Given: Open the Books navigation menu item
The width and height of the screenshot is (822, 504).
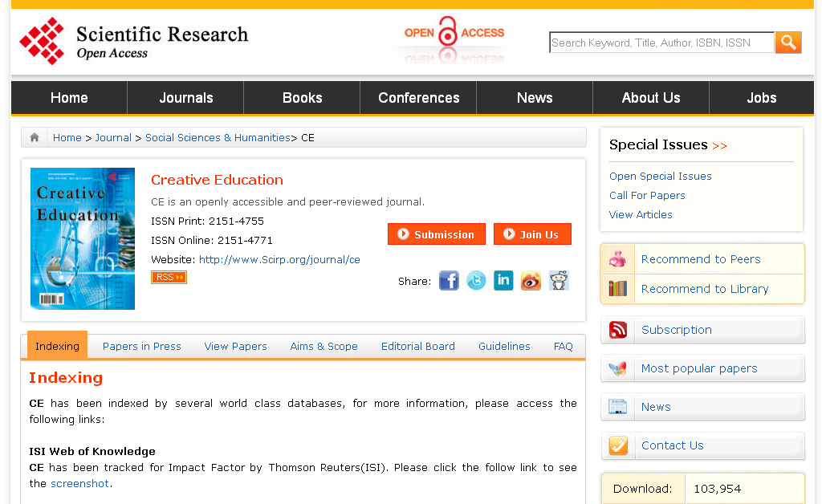Looking at the screenshot, I should point(303,98).
